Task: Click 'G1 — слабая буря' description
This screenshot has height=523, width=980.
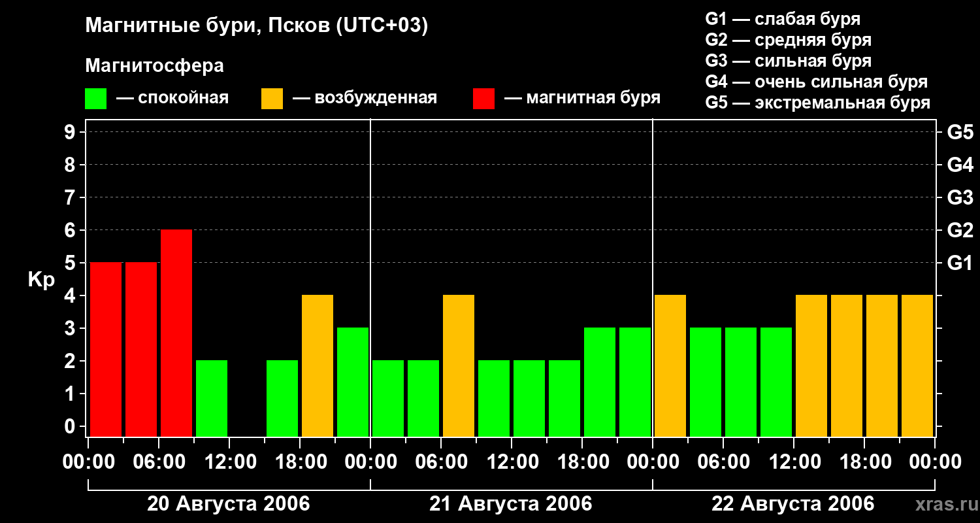Action: tap(783, 18)
